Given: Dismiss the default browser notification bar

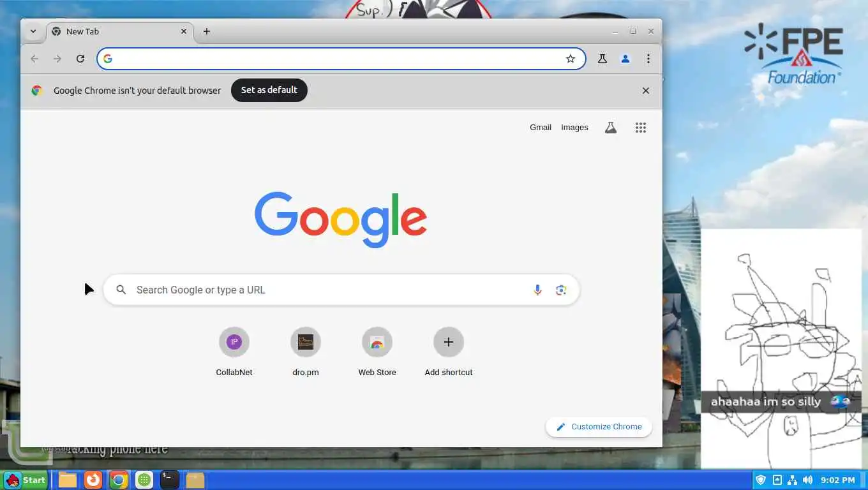Looking at the screenshot, I should point(646,91).
